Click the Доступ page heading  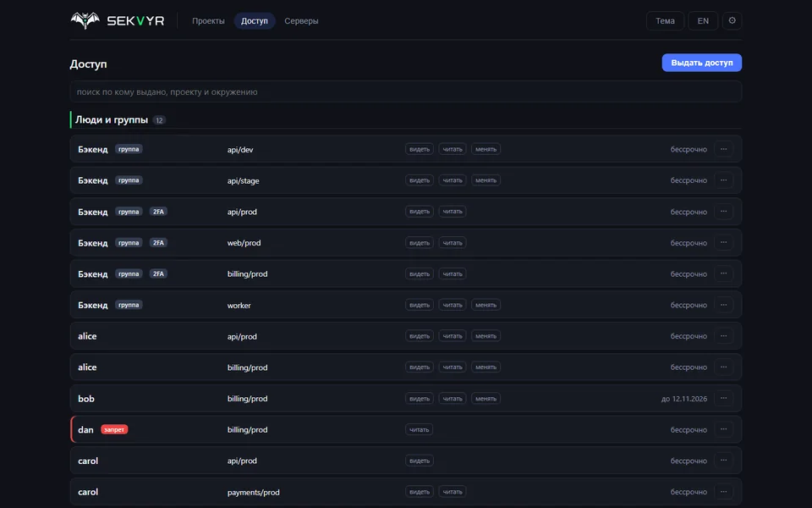pos(88,63)
